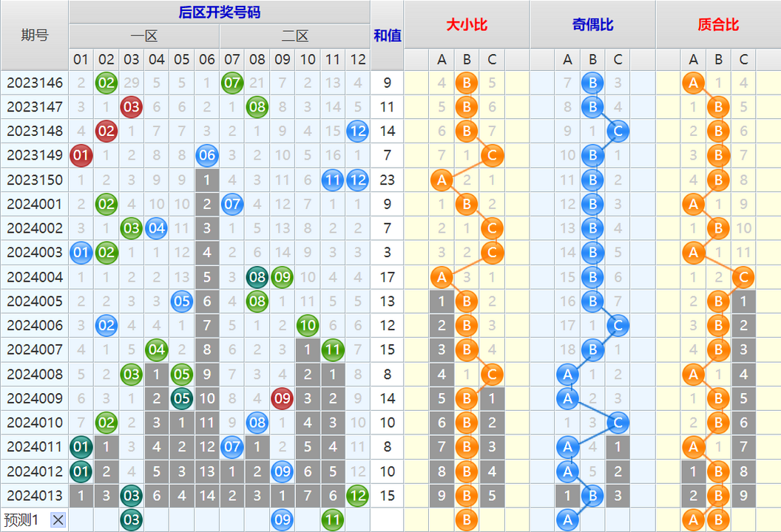This screenshot has height=532, width=781.
Task: Click the 期号 column header
Action: (x=34, y=35)
